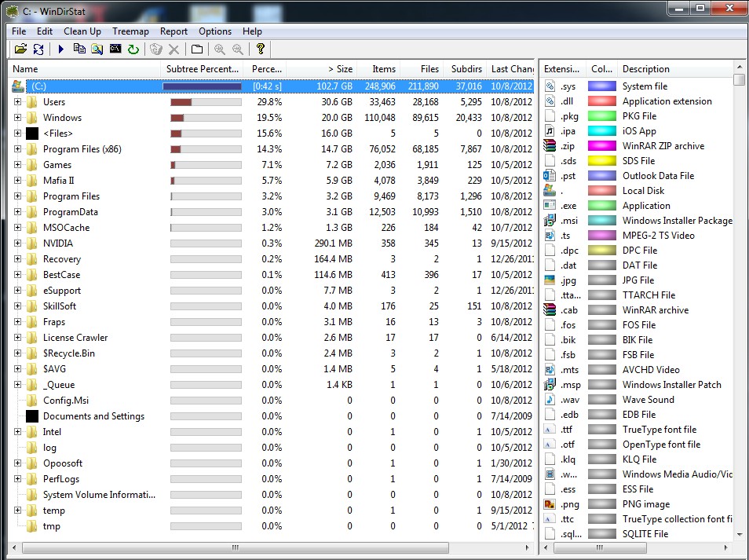Image resolution: width=749 pixels, height=560 pixels.
Task: Open the Treemap menu
Action: [130, 31]
